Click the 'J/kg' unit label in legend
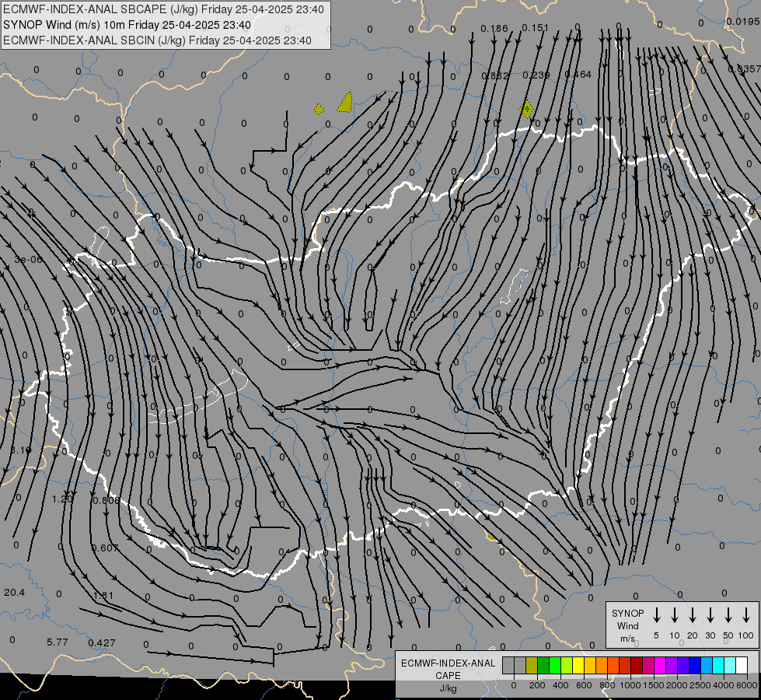Viewport: 761px width, 700px height. [448, 688]
